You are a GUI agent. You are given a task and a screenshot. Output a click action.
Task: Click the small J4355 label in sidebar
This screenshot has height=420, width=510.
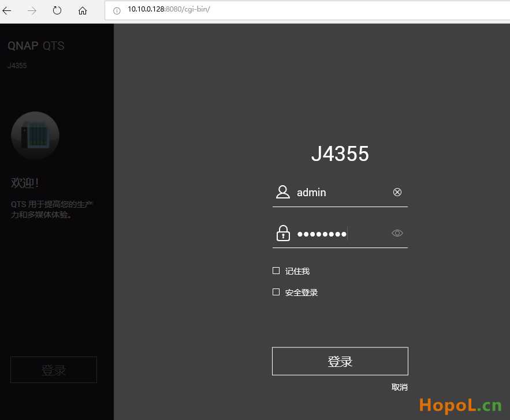(17, 66)
